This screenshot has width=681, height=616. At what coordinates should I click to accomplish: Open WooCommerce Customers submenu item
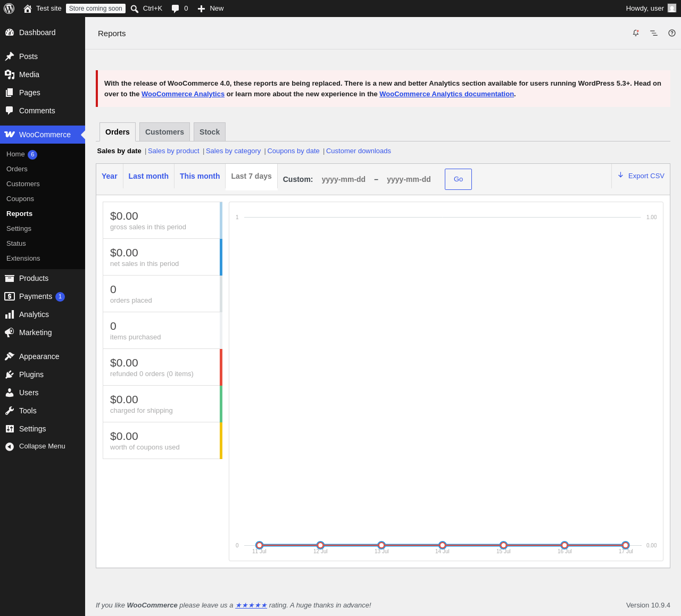[x=43, y=184]
